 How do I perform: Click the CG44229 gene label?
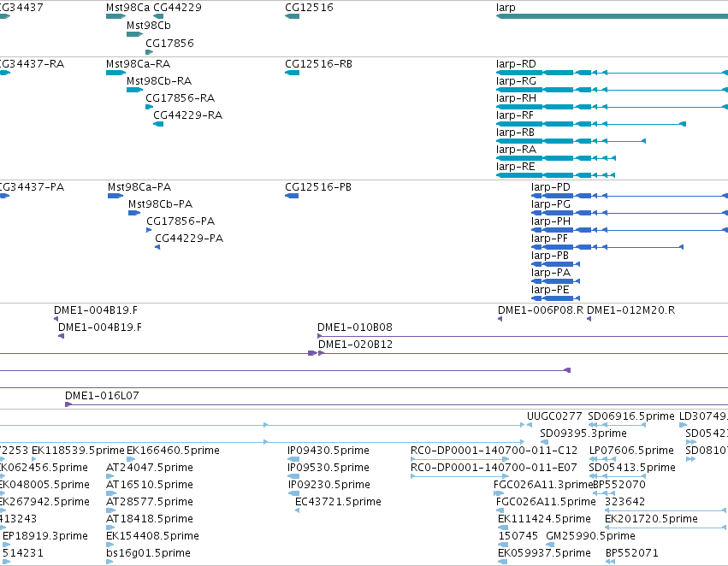(177, 8)
